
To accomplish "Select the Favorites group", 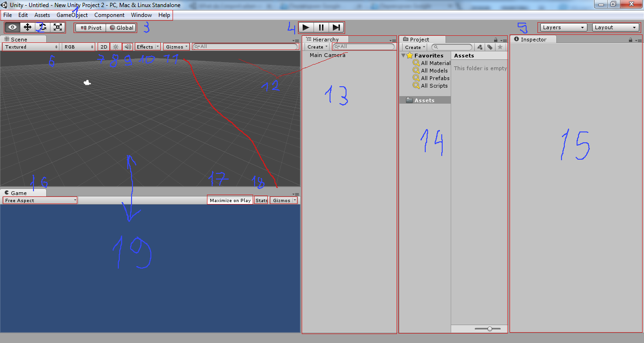I will [x=425, y=56].
